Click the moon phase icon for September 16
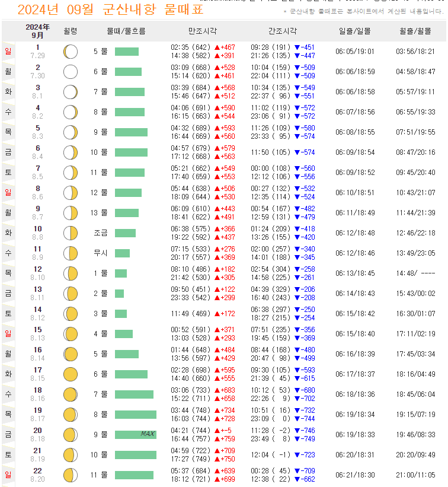Viewport: 448px width, 487px height. (x=71, y=354)
